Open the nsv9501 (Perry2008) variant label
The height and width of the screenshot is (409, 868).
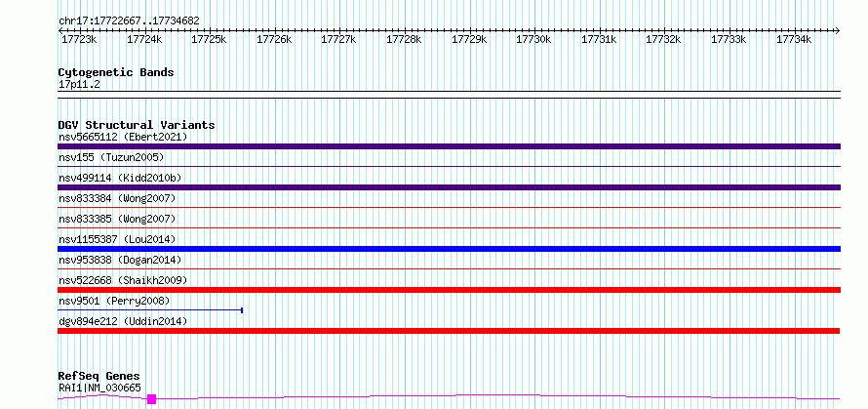tap(114, 301)
